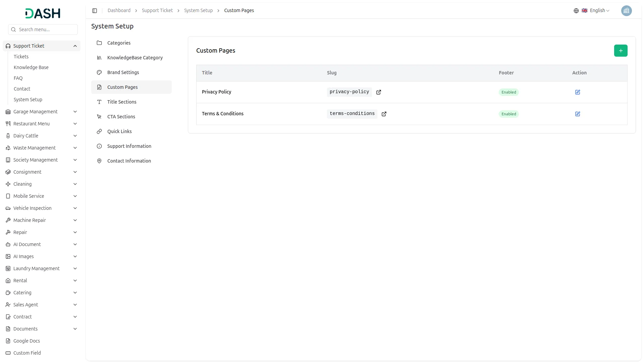Click the DASH logo
The height and width of the screenshot is (362, 644).
[43, 13]
